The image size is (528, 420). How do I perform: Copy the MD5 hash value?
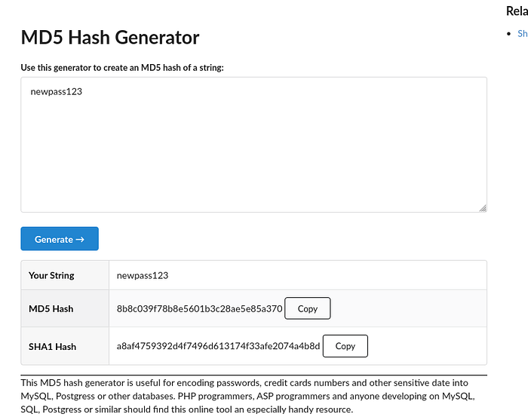pyautogui.click(x=307, y=308)
